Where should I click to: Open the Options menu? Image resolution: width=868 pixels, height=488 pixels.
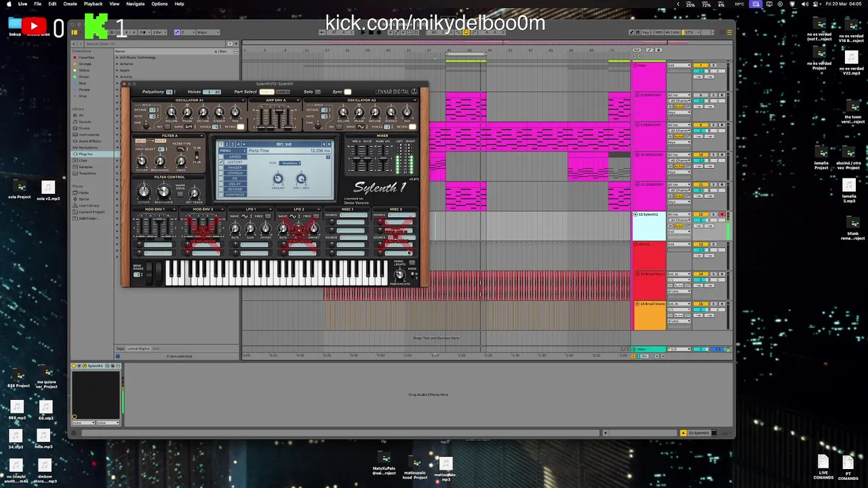[x=159, y=4]
